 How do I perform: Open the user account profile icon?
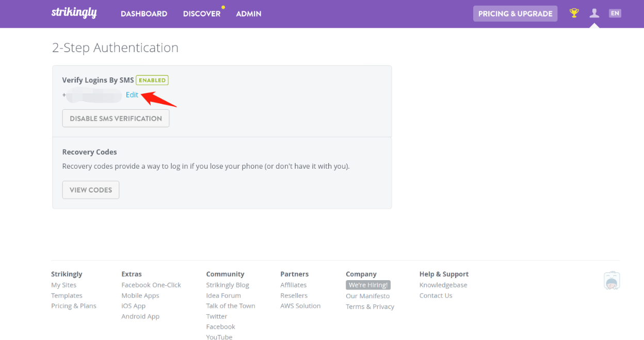pyautogui.click(x=594, y=13)
